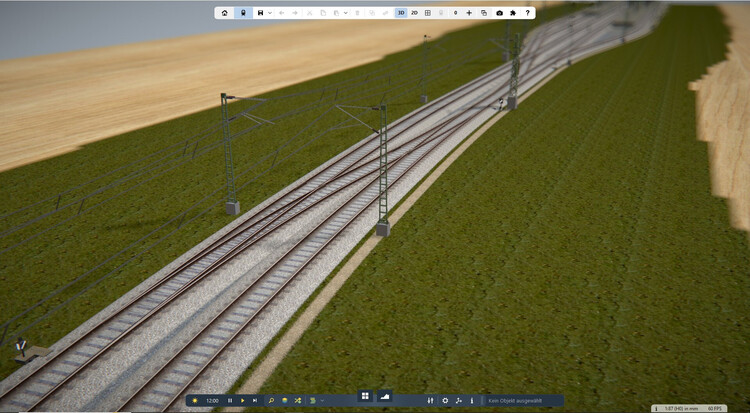
Task: Paste with the clipboard icon
Action: [337, 13]
